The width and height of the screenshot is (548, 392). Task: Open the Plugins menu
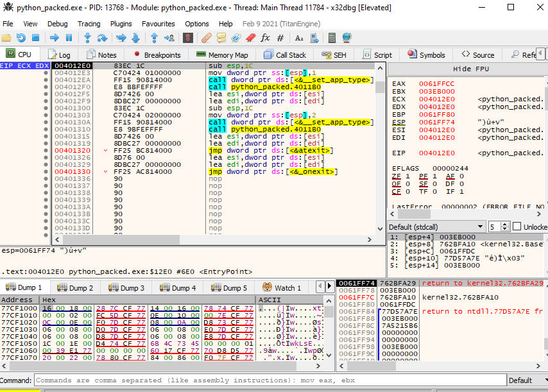(121, 24)
